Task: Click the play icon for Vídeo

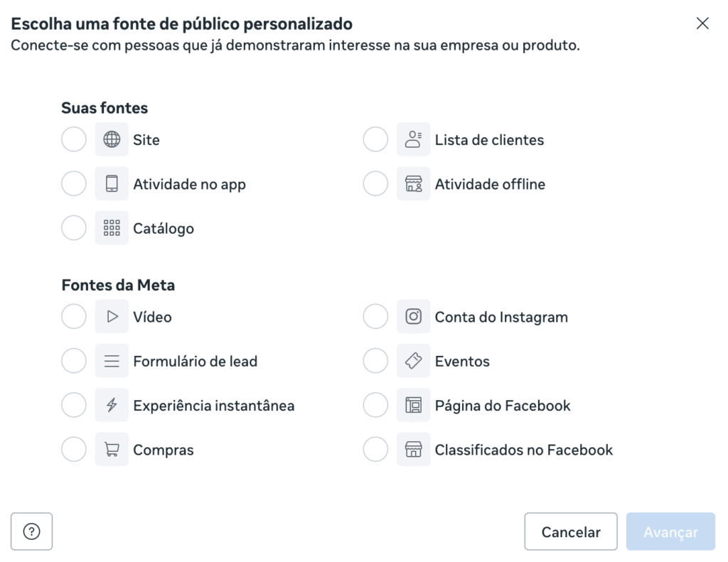Action: click(112, 317)
